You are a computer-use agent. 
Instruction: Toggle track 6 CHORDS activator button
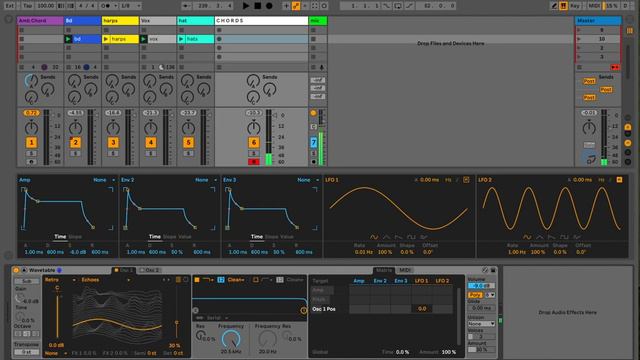tap(253, 142)
